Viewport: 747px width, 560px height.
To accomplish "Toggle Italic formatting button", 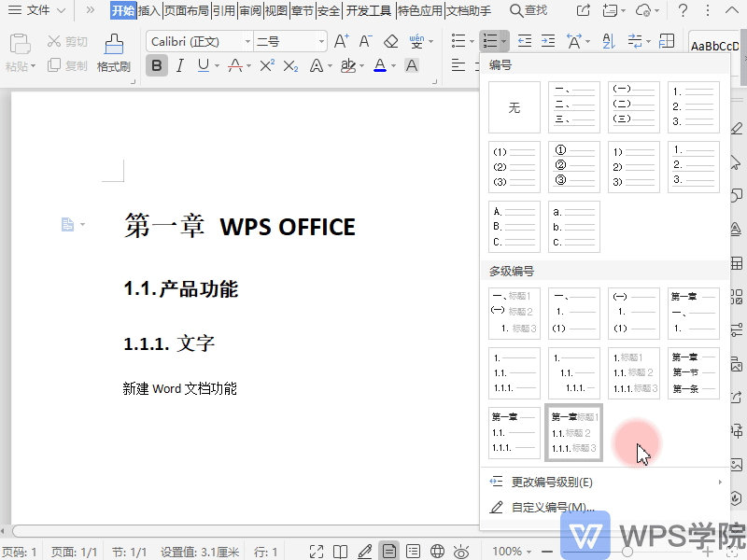I will pyautogui.click(x=179, y=65).
